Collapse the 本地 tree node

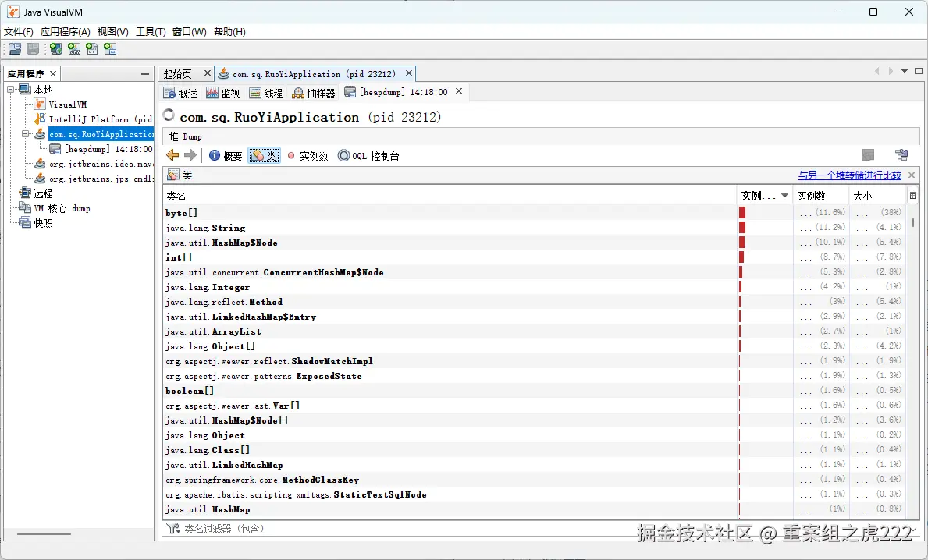click(11, 89)
